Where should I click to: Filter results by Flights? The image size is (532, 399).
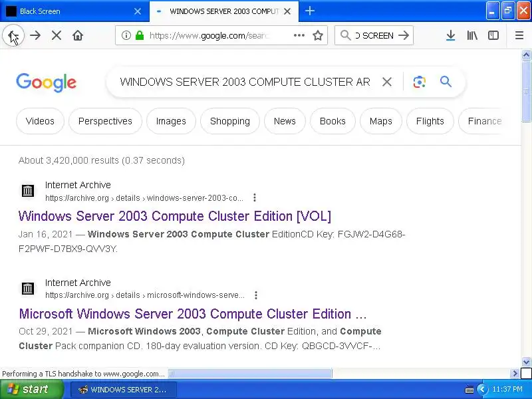pyautogui.click(x=430, y=121)
